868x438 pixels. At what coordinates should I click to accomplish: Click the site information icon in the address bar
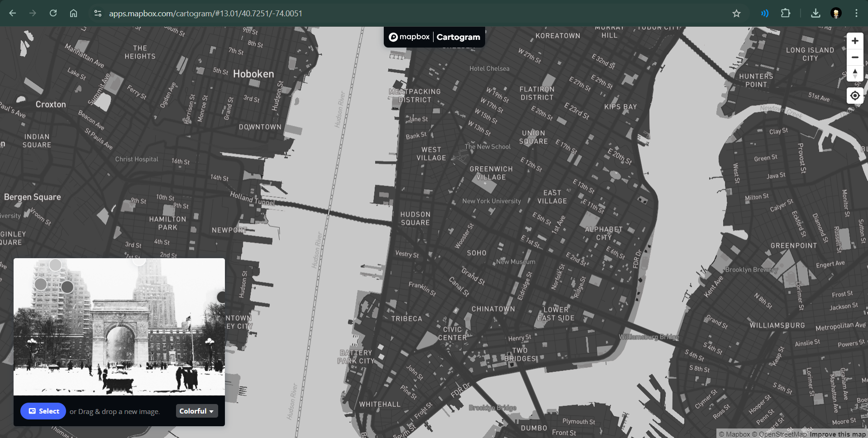(97, 13)
